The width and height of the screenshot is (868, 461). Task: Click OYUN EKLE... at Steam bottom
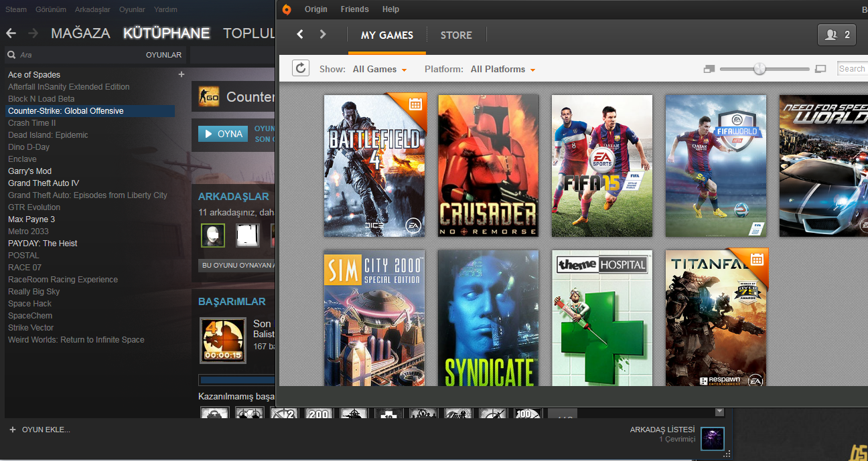(46, 430)
